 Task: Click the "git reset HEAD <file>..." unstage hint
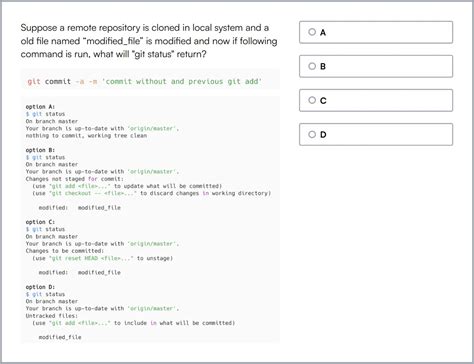pos(103,258)
